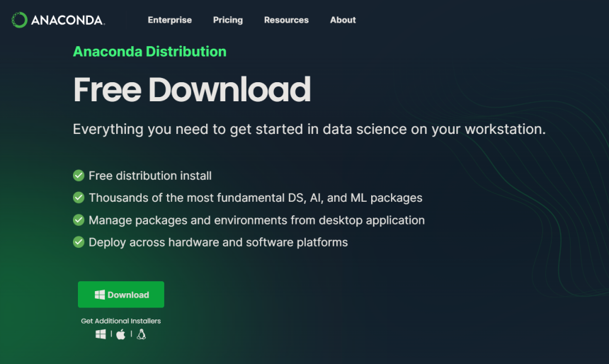
Task: Click the Deploy across hardware and software platforms text
Action: pyautogui.click(x=218, y=242)
